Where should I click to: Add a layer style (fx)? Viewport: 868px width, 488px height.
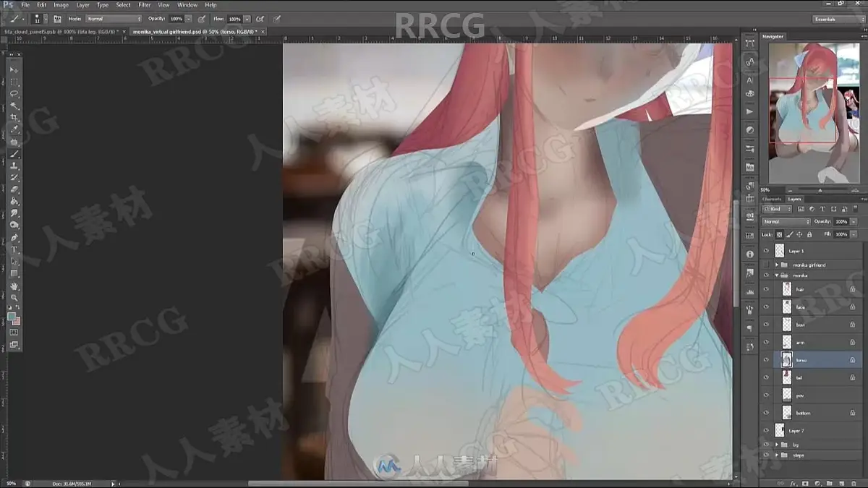pos(793,482)
